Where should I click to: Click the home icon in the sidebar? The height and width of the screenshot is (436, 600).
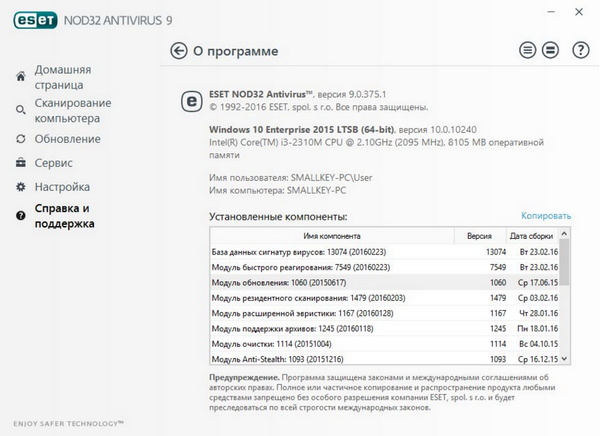coord(20,77)
